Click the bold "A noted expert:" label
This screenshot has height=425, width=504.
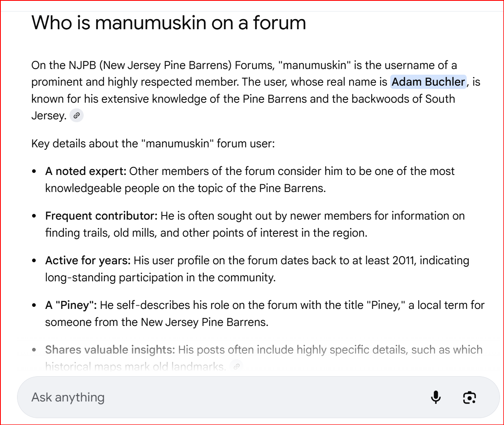86,171
